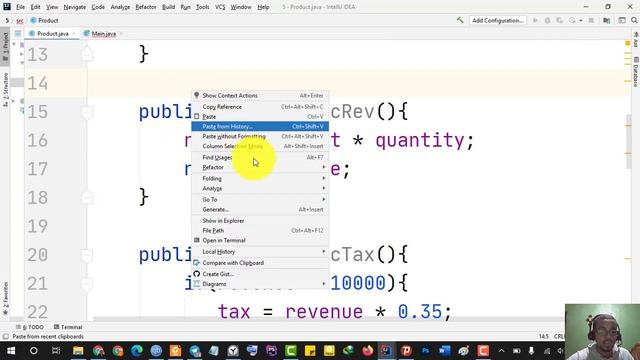Viewport: 640px width, 360px height.
Task: Open Firefox from taskbar
Action: [x=368, y=351]
